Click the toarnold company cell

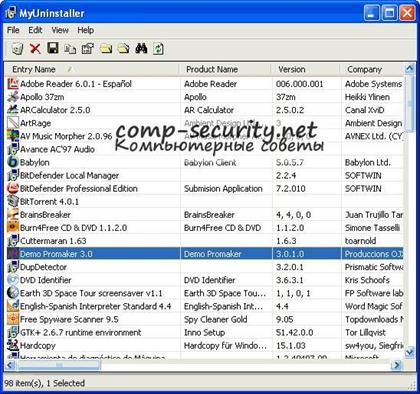(x=360, y=241)
